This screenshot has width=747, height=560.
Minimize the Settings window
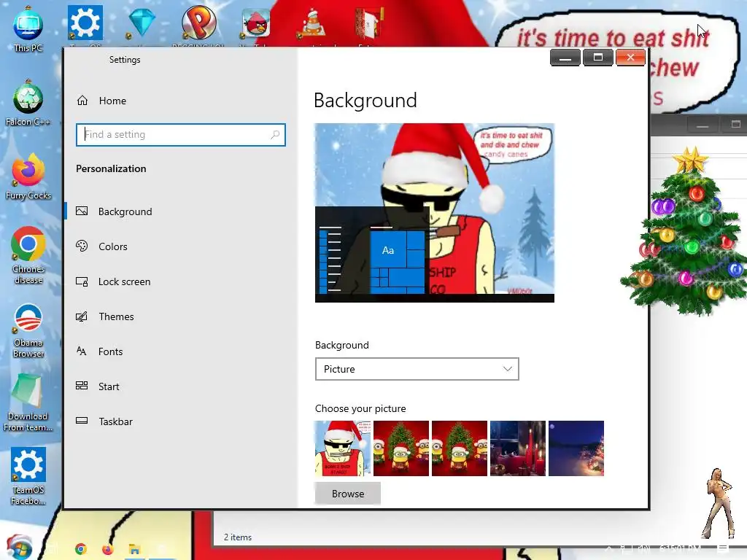pos(565,58)
